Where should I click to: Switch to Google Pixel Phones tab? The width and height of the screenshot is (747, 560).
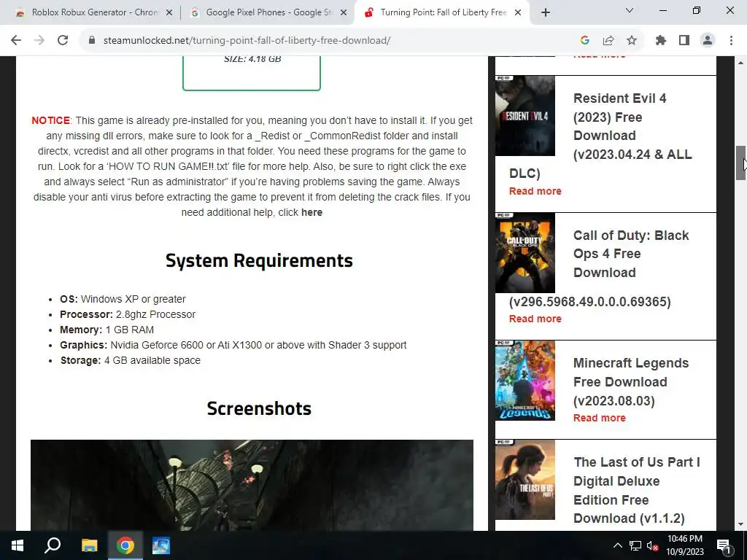tap(267, 13)
